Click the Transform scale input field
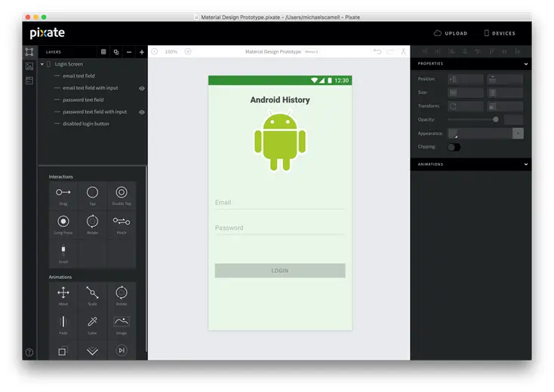The width and height of the screenshot is (554, 392). pos(505,106)
